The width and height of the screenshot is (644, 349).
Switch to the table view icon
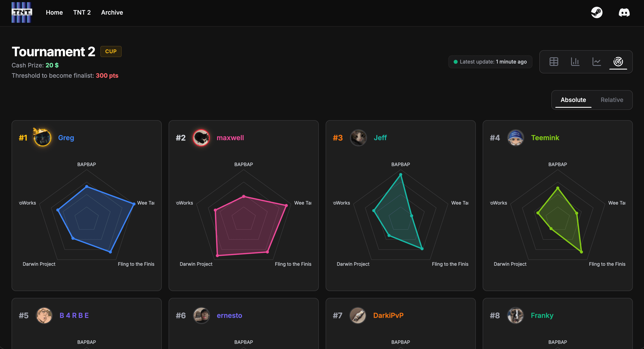click(x=554, y=62)
